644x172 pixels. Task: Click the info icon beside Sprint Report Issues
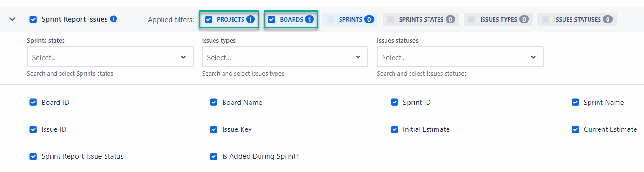point(114,19)
